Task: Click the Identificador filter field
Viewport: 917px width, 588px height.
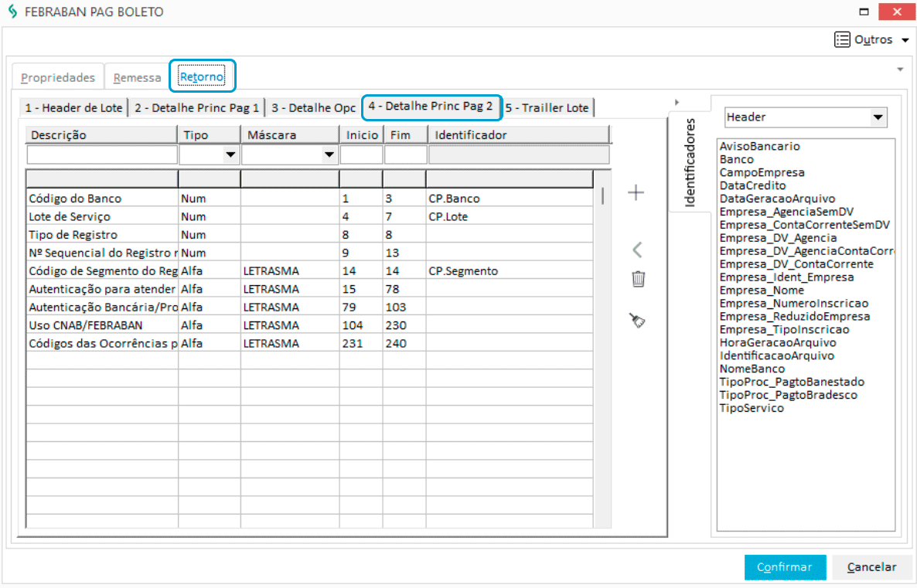Action: 520,155
